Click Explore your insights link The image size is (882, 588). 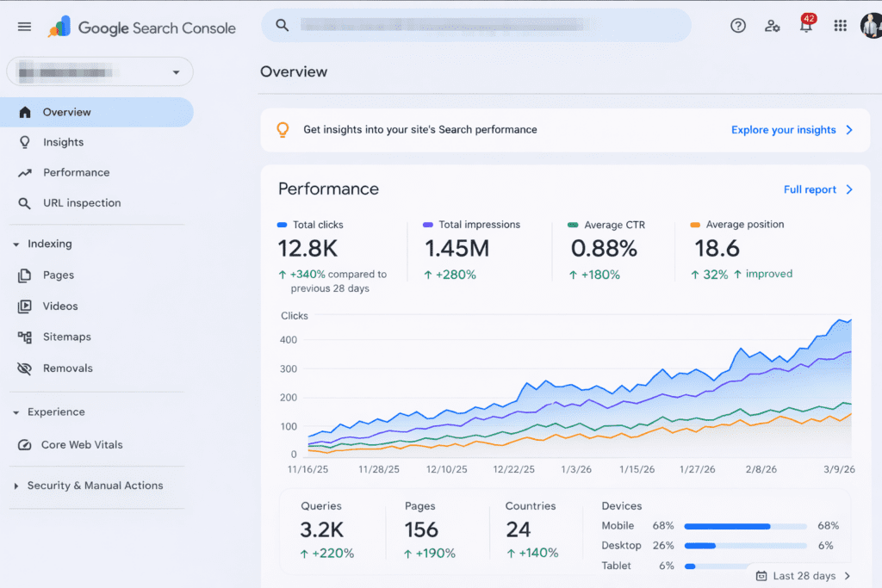coord(783,130)
